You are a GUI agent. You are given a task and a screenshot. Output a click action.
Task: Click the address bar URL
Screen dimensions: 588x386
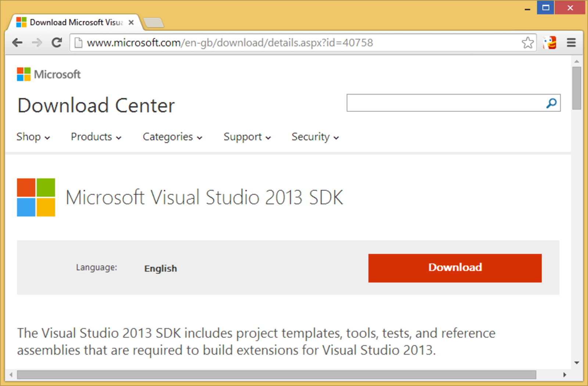tap(230, 43)
